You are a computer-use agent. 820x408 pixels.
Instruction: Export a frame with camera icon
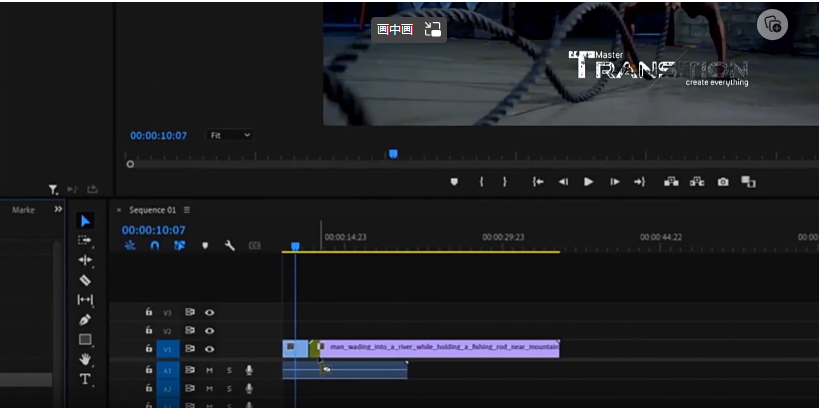tap(723, 182)
